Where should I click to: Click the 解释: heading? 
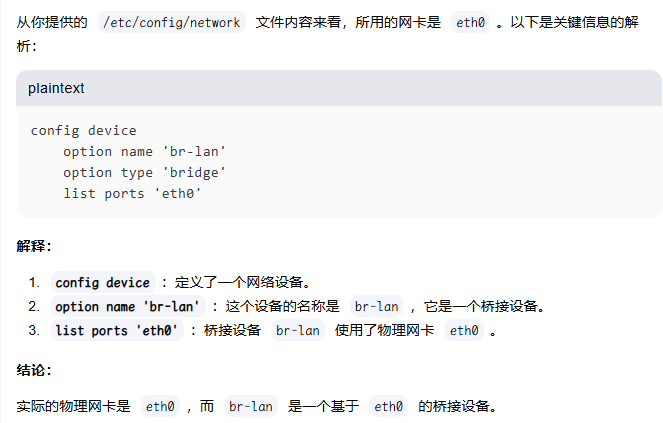[x=34, y=246]
